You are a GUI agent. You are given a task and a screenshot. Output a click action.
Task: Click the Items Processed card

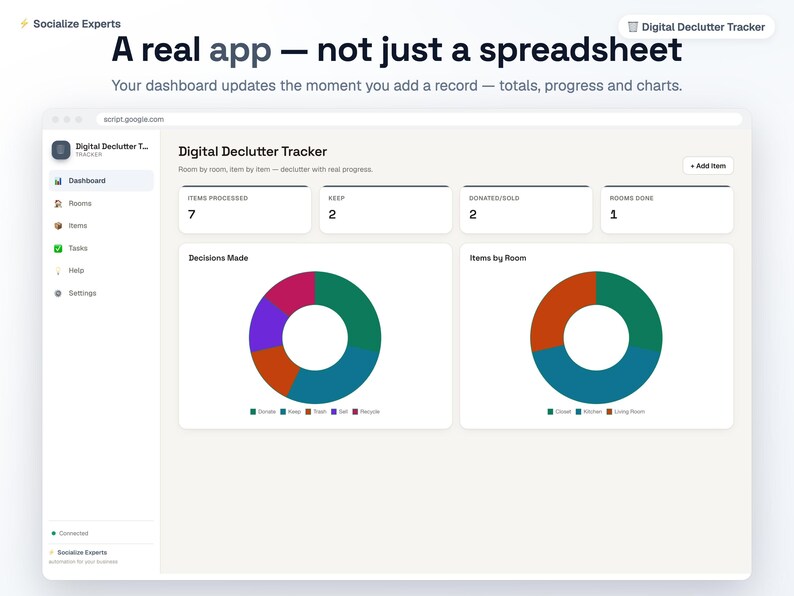pos(245,210)
